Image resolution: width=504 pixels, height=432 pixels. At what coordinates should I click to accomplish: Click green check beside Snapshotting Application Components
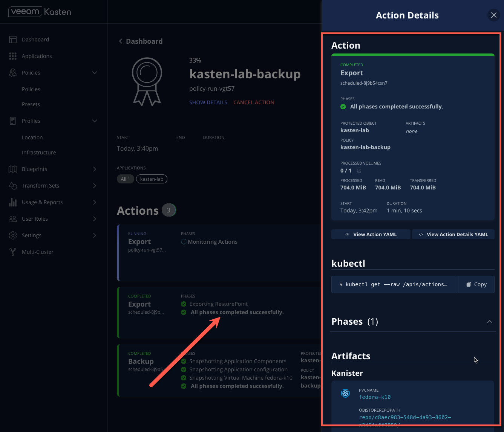pyautogui.click(x=184, y=361)
